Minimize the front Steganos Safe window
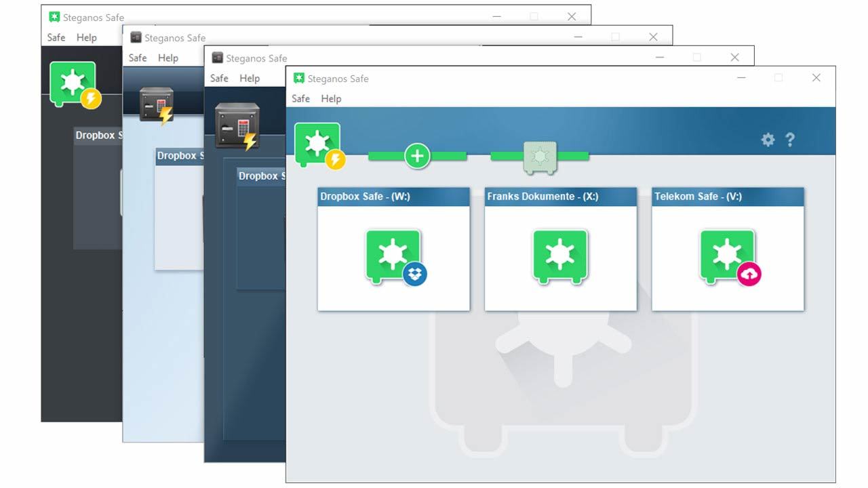The width and height of the screenshot is (868, 488). tap(741, 78)
